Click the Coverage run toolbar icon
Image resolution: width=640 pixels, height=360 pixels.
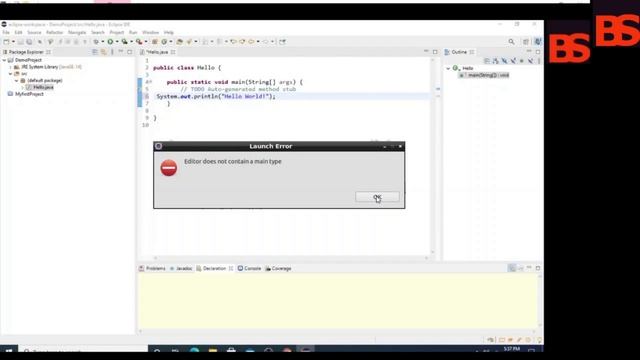[124, 42]
